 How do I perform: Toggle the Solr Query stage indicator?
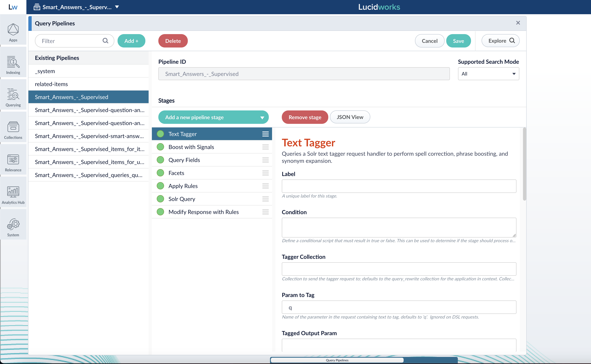pos(160,199)
